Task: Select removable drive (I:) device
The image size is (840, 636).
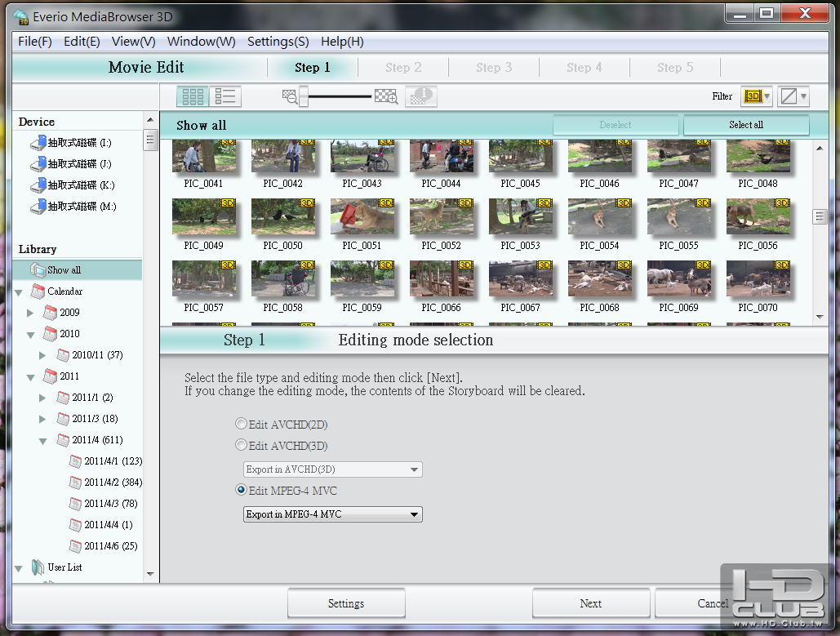Action: [x=71, y=143]
